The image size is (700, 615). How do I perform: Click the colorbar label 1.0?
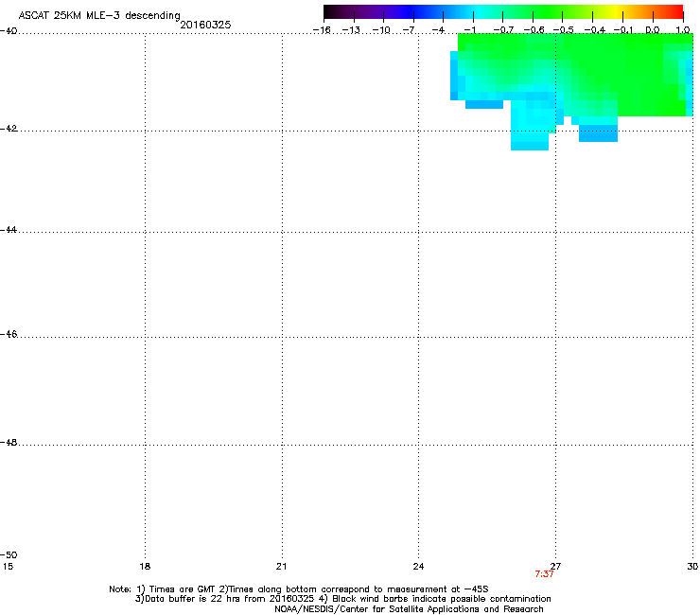[683, 30]
